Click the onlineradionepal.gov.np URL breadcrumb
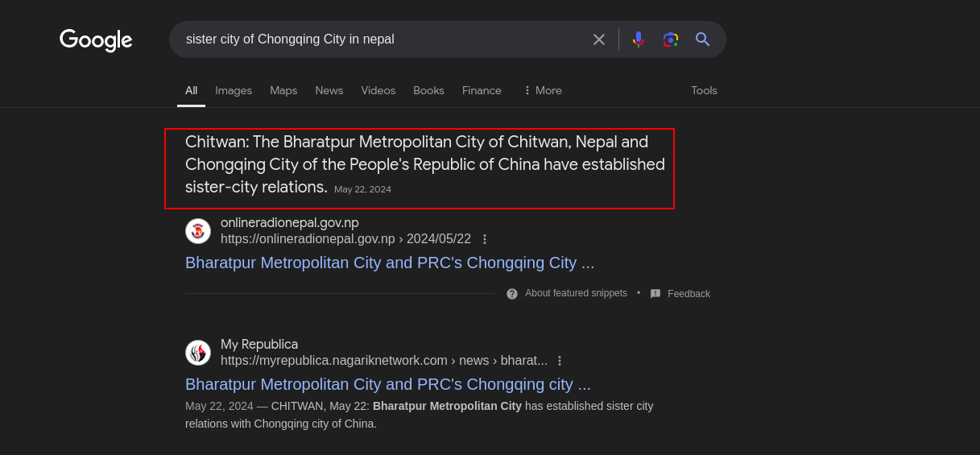This screenshot has height=455, width=980. click(345, 239)
